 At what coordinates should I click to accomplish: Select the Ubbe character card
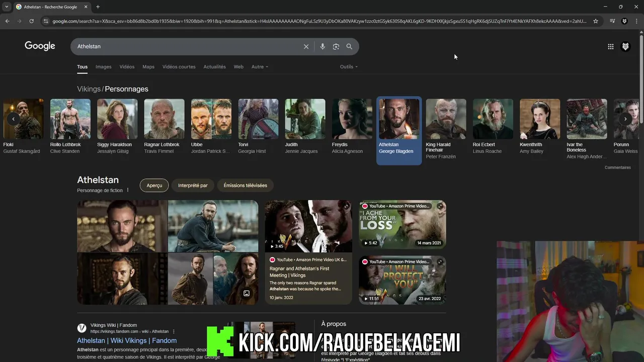click(211, 127)
